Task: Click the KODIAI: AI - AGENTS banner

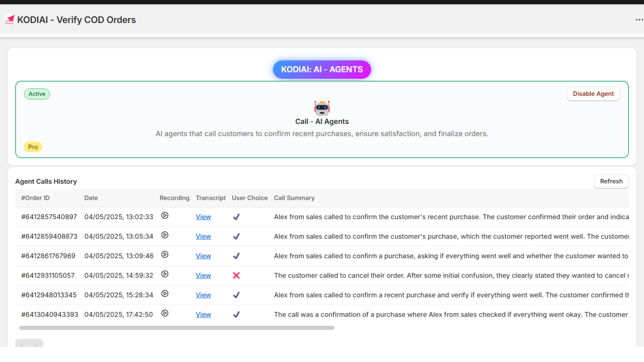Action: point(322,70)
